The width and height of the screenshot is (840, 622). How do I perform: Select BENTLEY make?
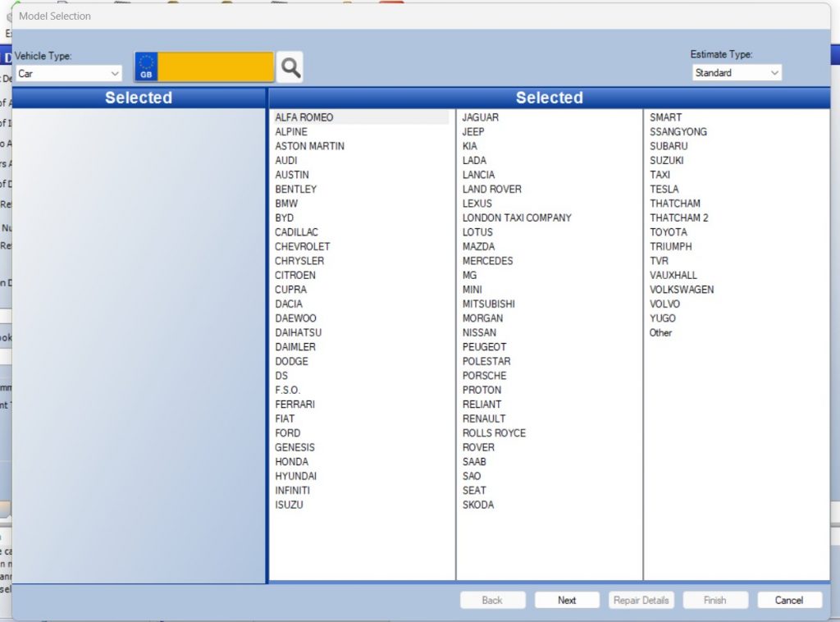click(x=295, y=189)
